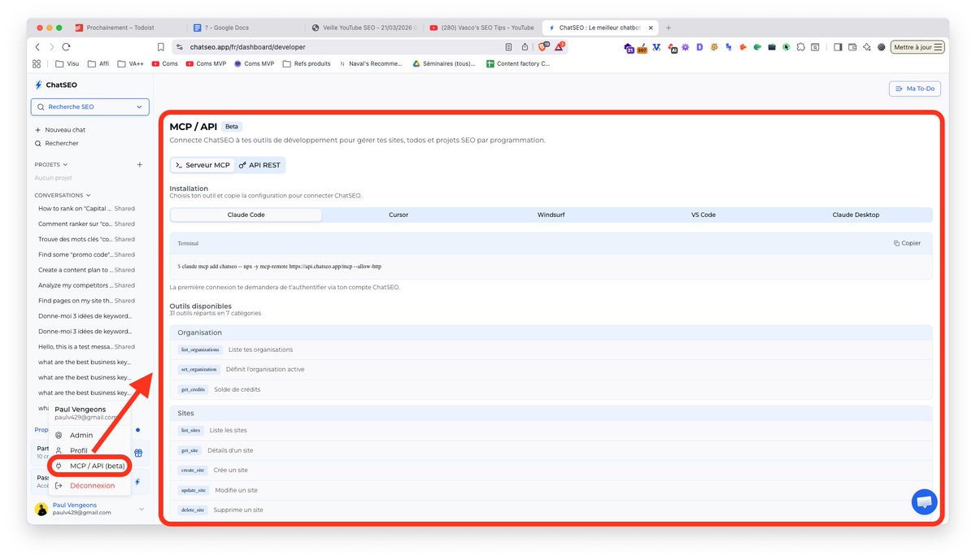Select the Cursor installation tab

399,215
